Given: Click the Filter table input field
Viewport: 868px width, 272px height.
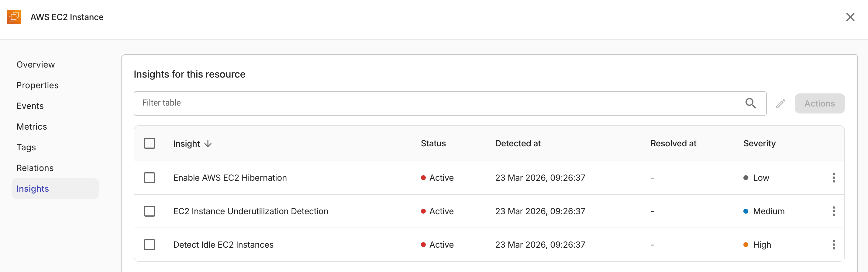Looking at the screenshot, I should (x=450, y=103).
